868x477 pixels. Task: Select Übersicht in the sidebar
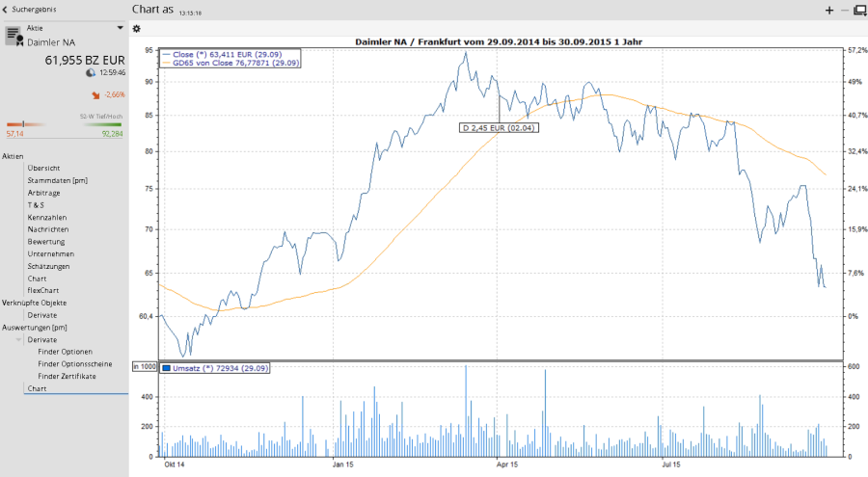(43, 168)
